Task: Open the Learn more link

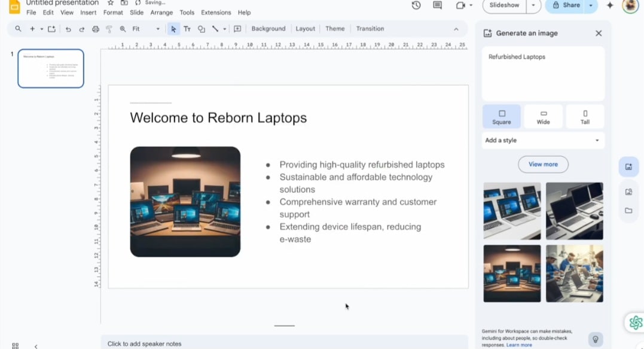Action: click(519, 345)
